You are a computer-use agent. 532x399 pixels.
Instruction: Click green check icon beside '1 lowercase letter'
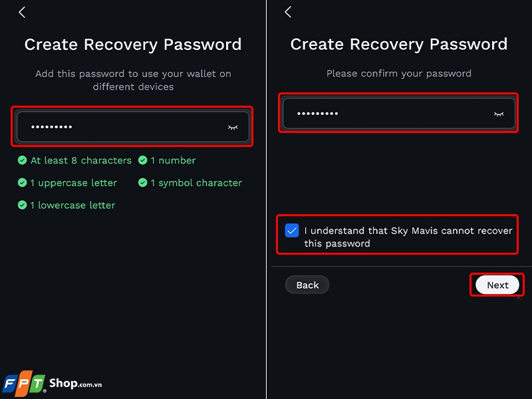pos(23,205)
